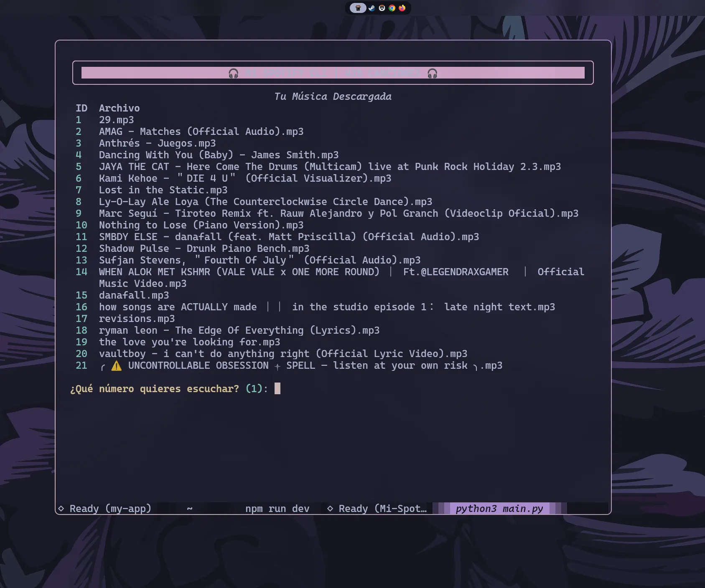Switch to the Ready (my-app) tab
Screen dimensions: 705x588
pos(106,509)
